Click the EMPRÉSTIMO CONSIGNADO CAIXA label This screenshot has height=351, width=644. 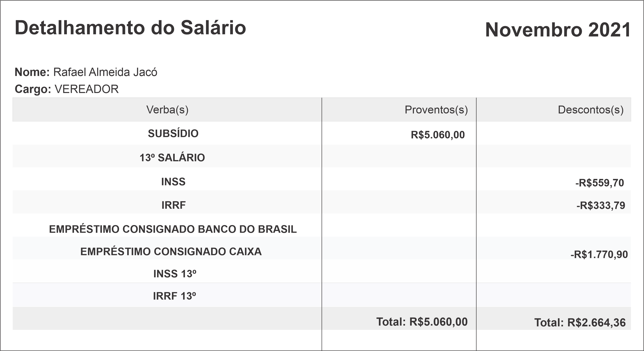171,251
